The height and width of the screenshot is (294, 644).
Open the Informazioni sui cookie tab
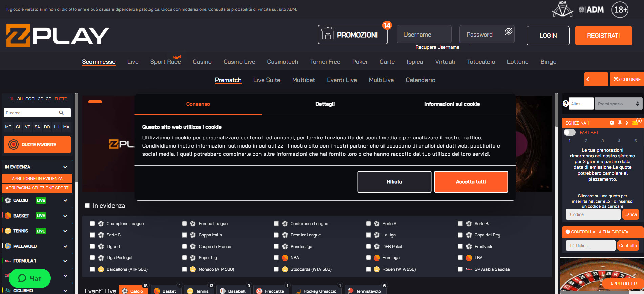click(x=452, y=104)
